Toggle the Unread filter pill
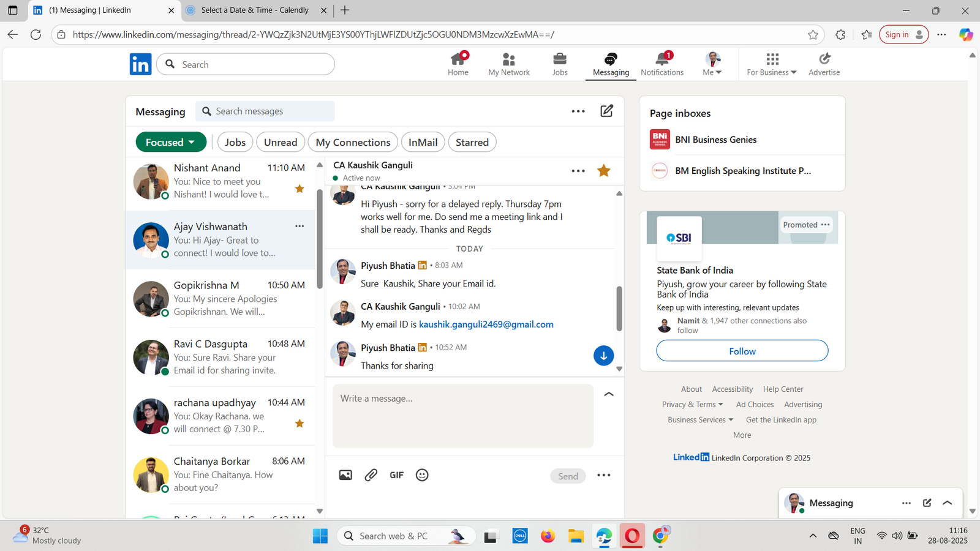This screenshot has height=551, width=980. [281, 142]
